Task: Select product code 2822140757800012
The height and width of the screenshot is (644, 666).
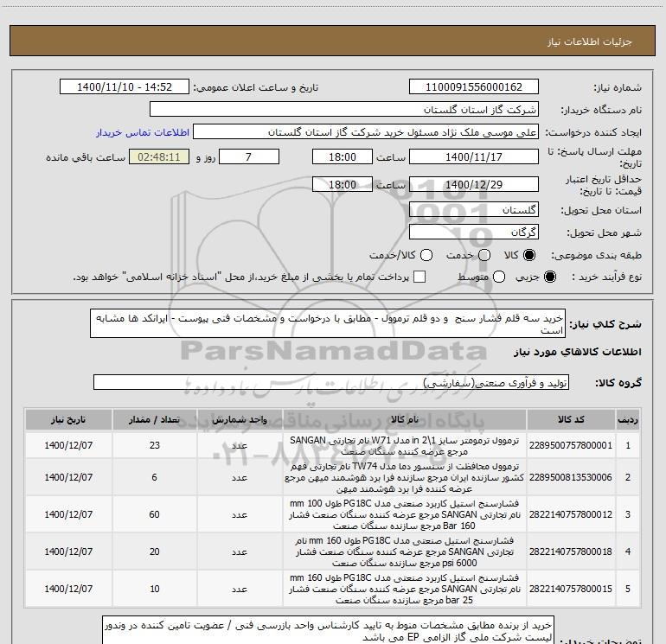Action: [571, 514]
